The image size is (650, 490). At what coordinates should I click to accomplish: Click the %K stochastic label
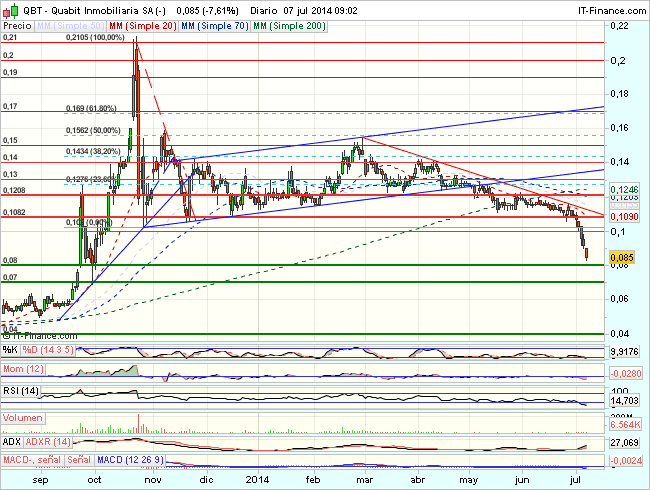coord(10,349)
